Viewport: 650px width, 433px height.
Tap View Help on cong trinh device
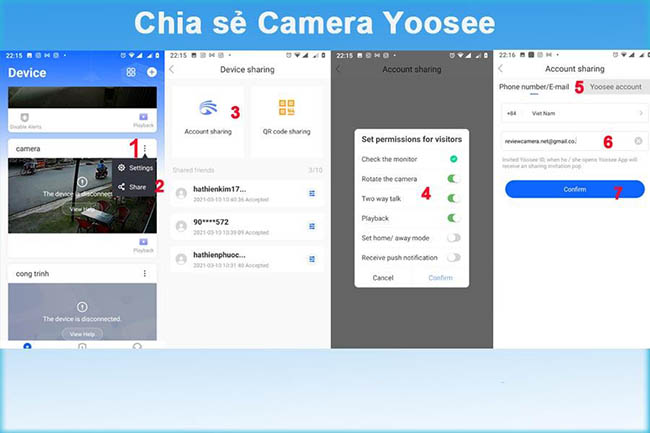pos(82,334)
